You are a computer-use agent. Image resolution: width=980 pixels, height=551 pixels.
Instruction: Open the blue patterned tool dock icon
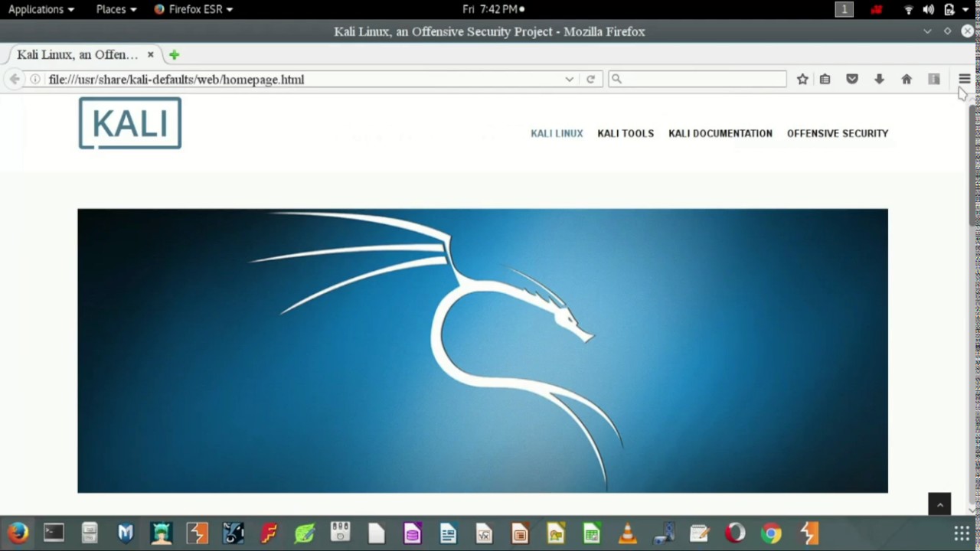coord(663,533)
